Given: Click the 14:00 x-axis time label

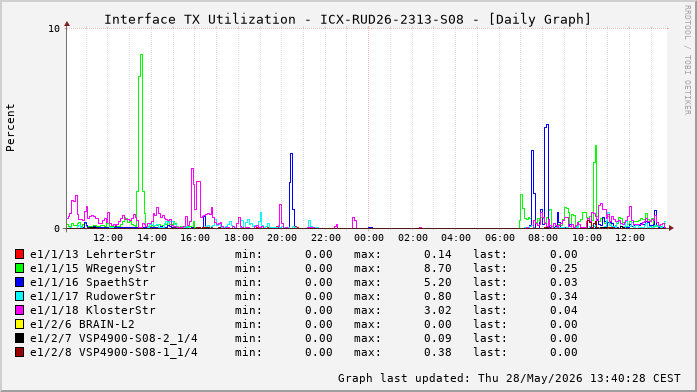Looking at the screenshot, I should [x=152, y=238].
